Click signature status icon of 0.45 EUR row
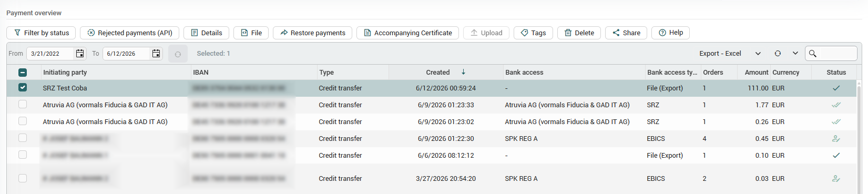 [x=836, y=139]
